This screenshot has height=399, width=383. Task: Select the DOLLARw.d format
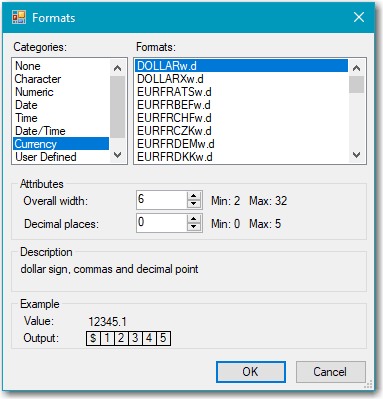(241, 66)
